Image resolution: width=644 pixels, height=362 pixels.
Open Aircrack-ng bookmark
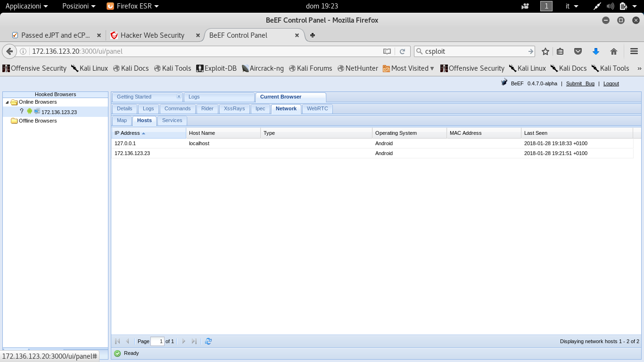(x=263, y=68)
